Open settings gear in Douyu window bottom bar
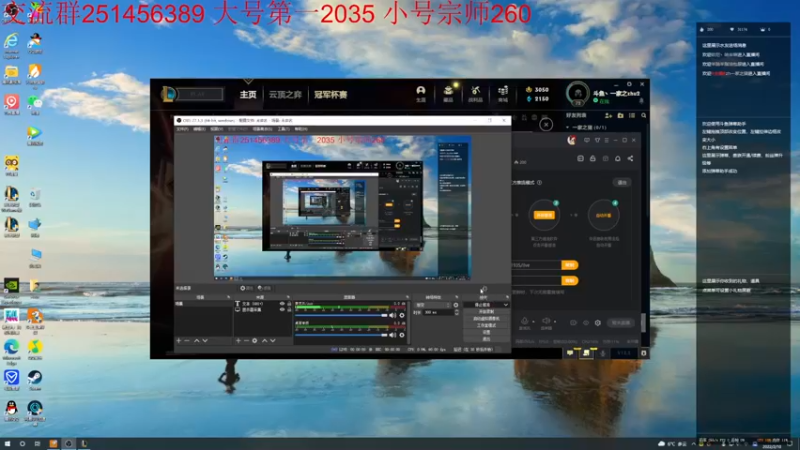The height and width of the screenshot is (450, 800). coord(598,322)
